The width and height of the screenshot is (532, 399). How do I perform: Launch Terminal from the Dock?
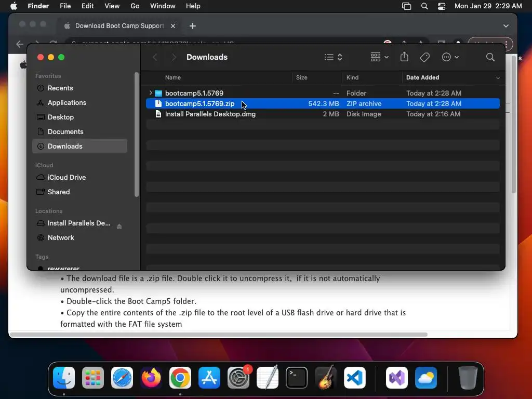(x=297, y=377)
